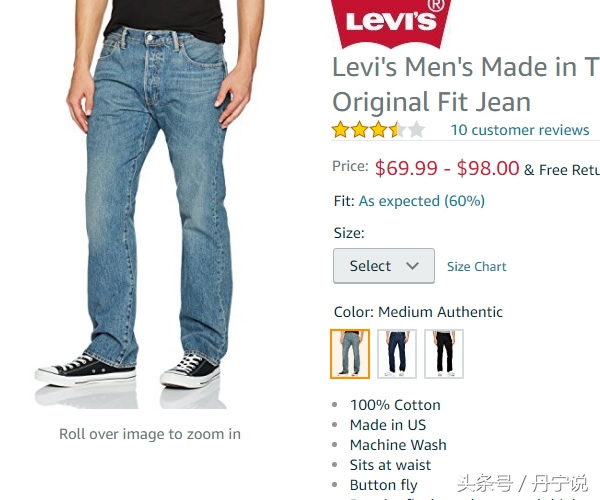This screenshot has height=500, width=600.
Task: Open the Size Chart link
Action: click(x=476, y=266)
